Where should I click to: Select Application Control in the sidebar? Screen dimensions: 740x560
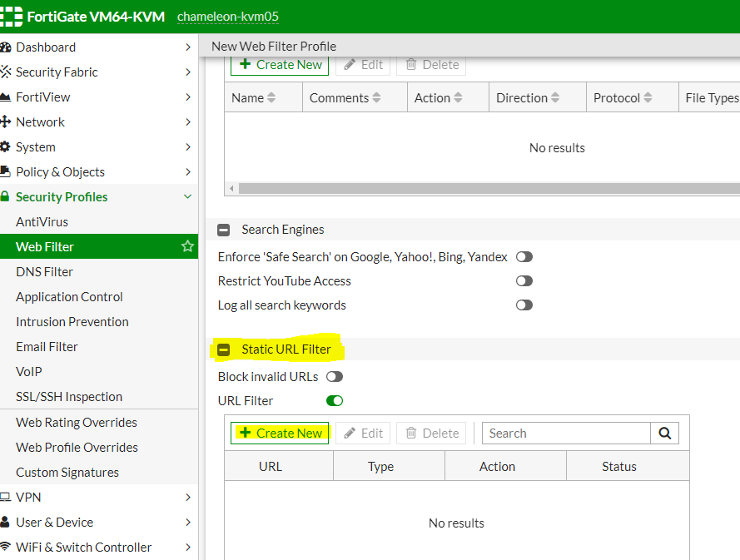coord(69,297)
